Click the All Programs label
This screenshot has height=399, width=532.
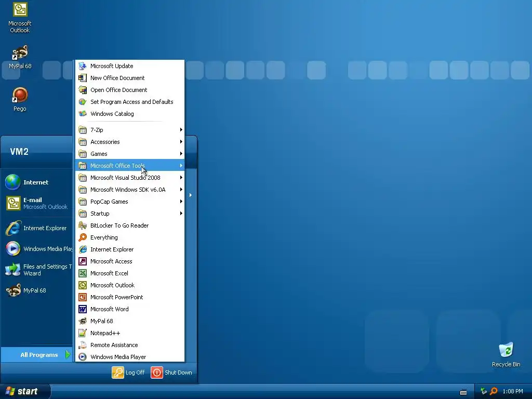(39, 355)
